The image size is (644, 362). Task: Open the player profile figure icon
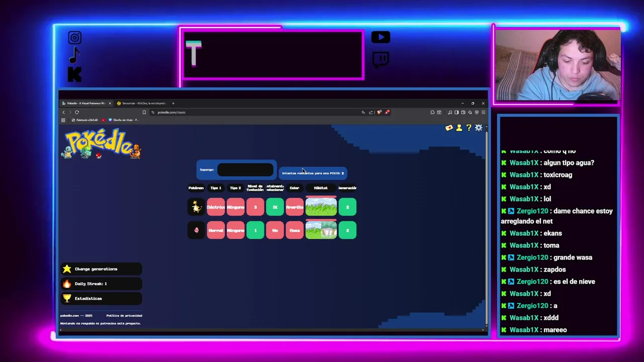coord(459,128)
